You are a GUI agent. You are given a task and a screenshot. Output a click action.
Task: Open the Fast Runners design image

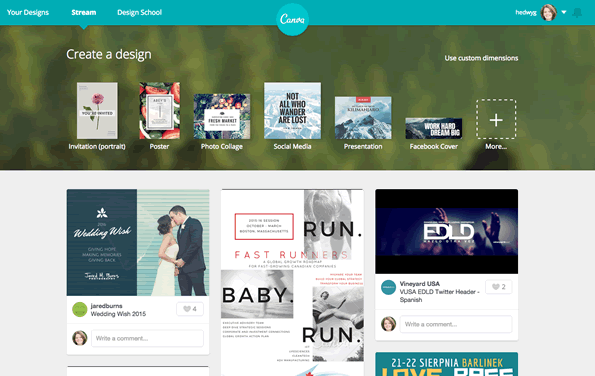[x=292, y=283]
